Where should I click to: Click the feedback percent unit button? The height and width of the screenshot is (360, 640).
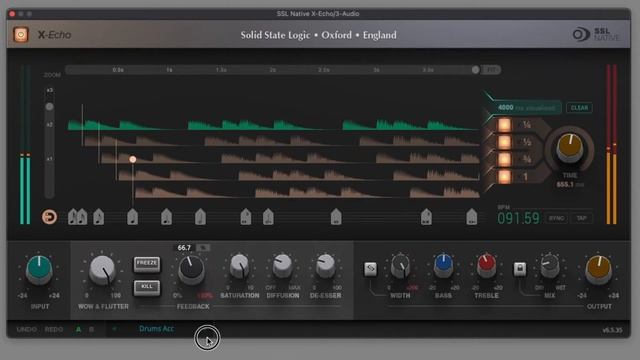tap(203, 247)
